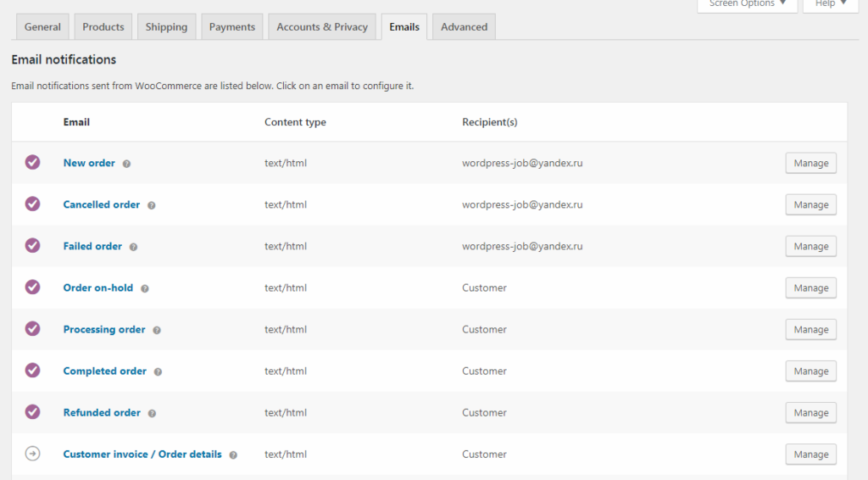The image size is (868, 480).
Task: Click the help icon next to New order
Action: pos(126,164)
